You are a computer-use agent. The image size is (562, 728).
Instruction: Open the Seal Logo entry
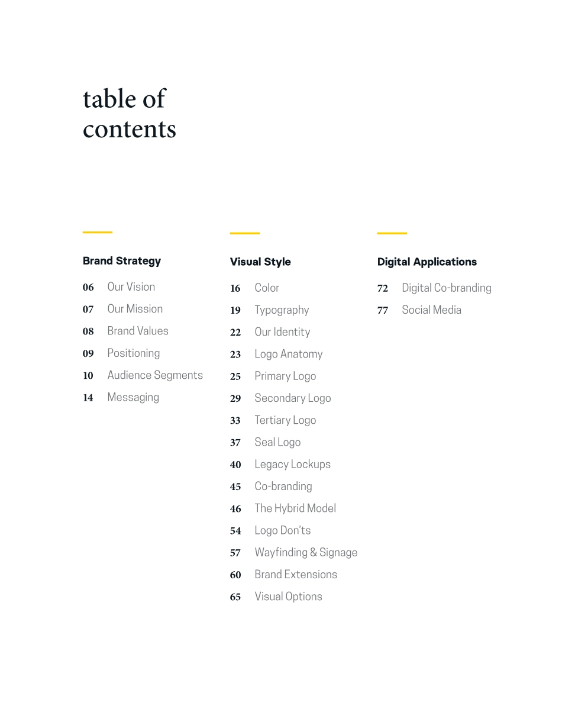pyautogui.click(x=277, y=442)
